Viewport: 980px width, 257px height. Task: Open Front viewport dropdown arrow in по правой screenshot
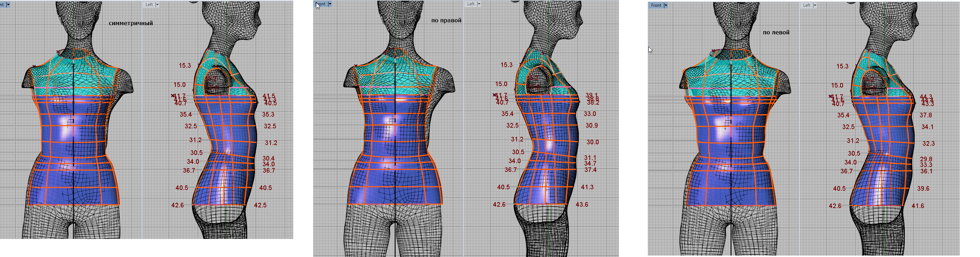point(330,4)
